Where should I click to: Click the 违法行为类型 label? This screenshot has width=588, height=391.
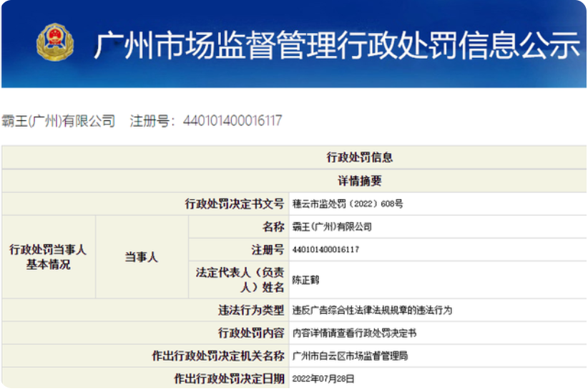tap(251, 310)
